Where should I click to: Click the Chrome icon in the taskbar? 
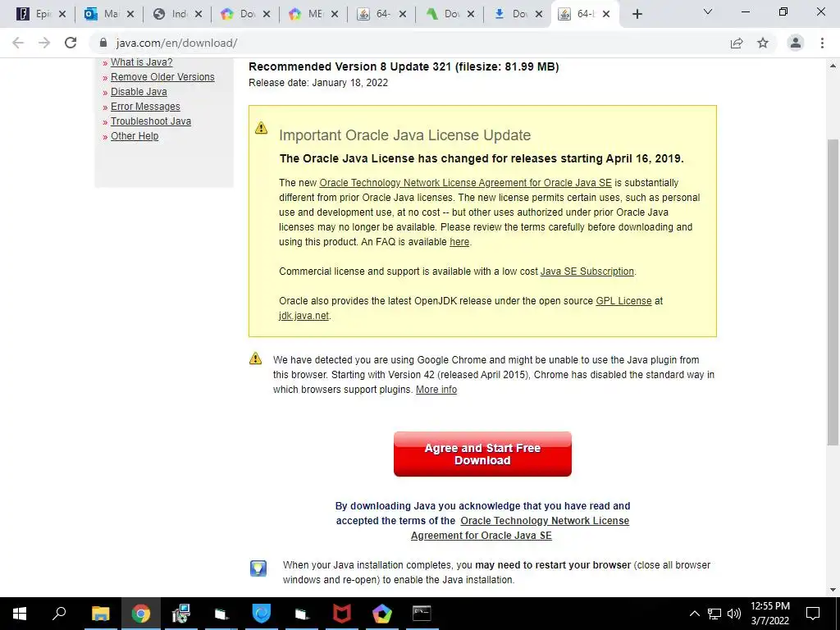[141, 614]
